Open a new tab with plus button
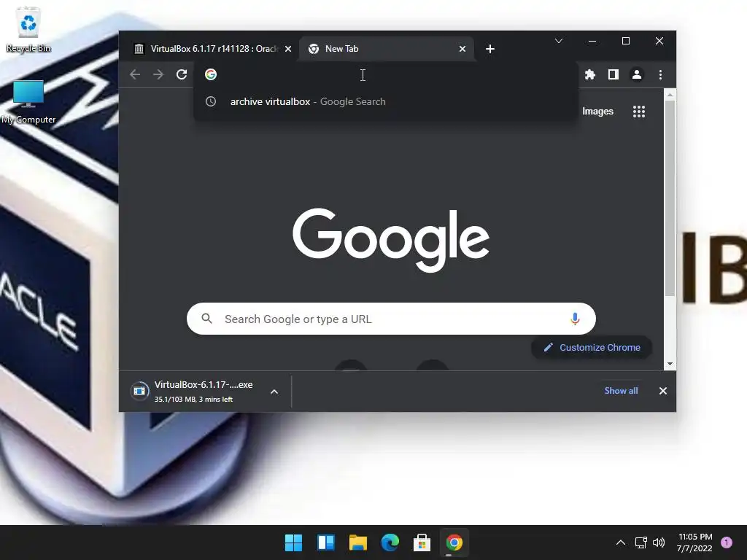Viewport: 747px width, 560px height. (x=489, y=49)
